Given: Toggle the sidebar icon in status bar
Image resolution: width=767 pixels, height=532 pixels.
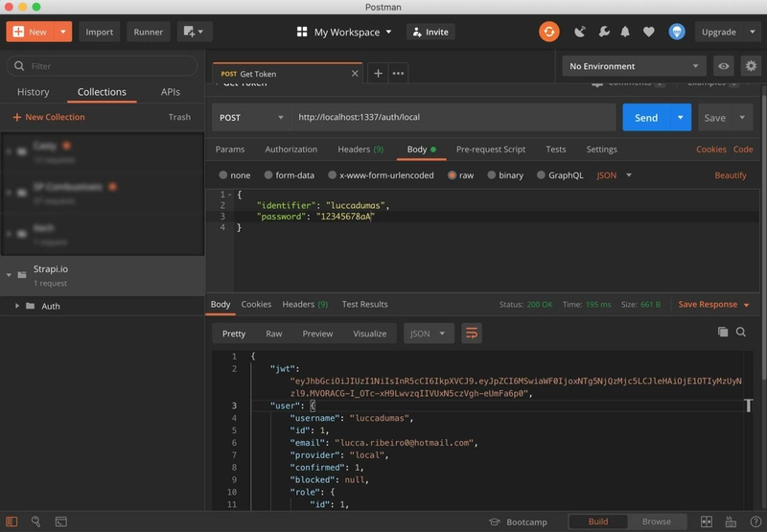Looking at the screenshot, I should click(12, 521).
